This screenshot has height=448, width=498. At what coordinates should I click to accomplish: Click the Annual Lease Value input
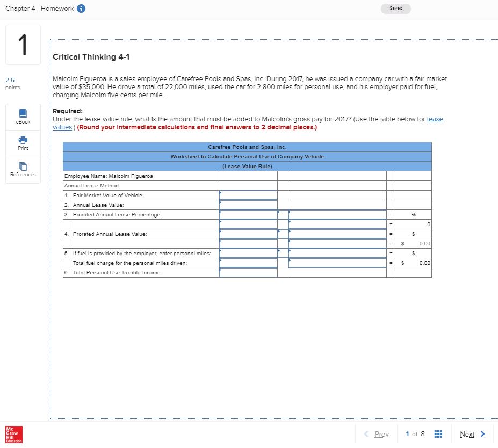248,205
